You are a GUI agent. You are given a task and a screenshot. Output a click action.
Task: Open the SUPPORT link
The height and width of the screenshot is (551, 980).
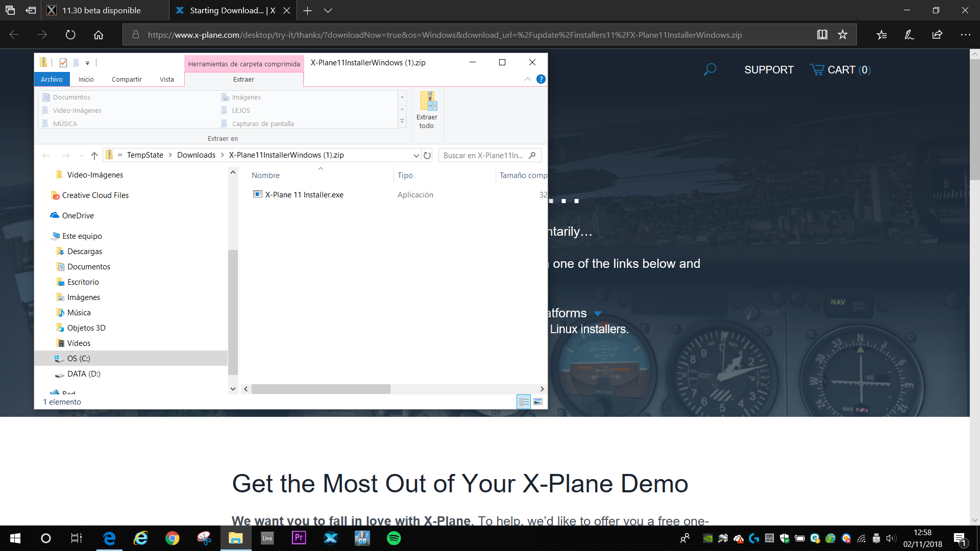pyautogui.click(x=769, y=70)
